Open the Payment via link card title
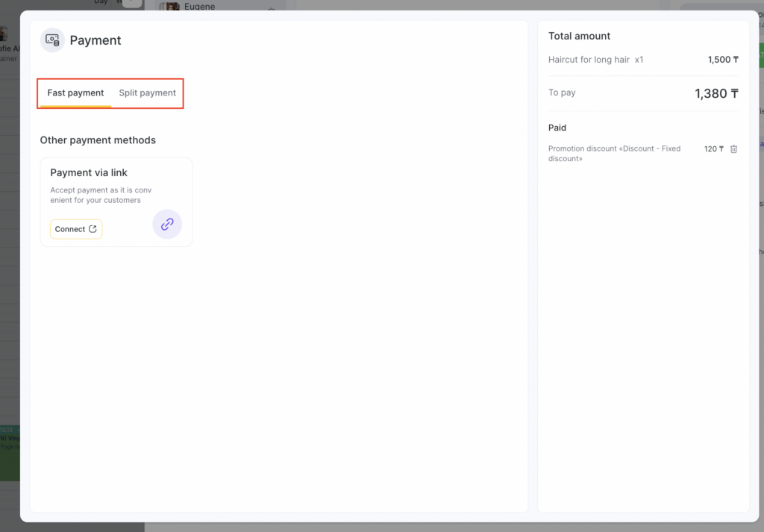764x532 pixels. coord(89,172)
